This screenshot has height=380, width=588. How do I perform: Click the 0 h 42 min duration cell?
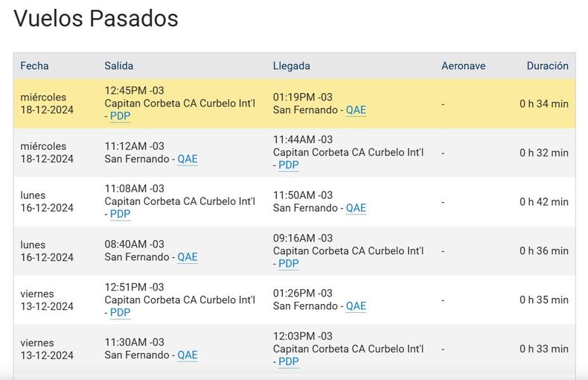[x=543, y=202]
